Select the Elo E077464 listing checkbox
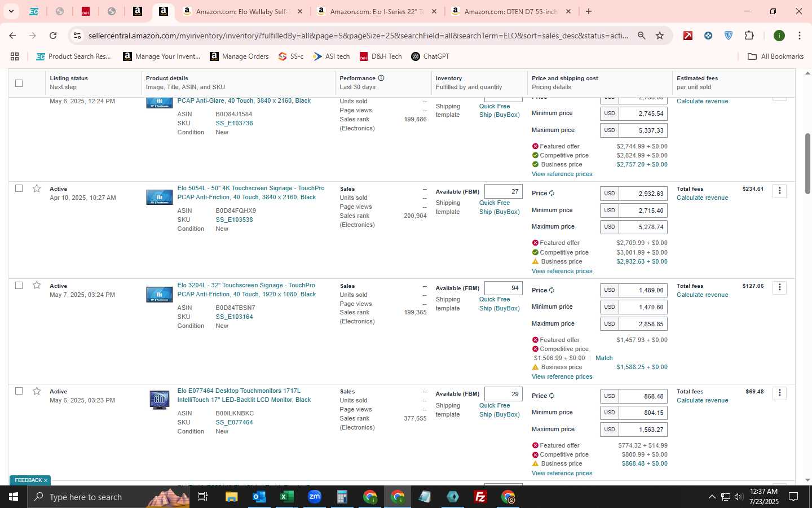The image size is (812, 508). coord(19,391)
